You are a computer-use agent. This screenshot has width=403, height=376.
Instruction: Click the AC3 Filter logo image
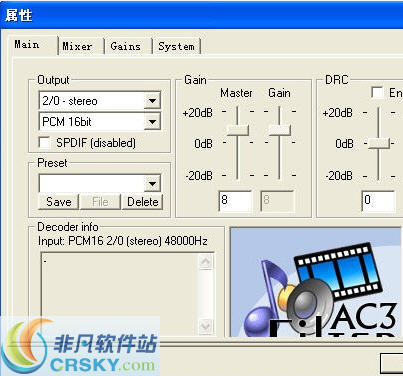click(316, 282)
